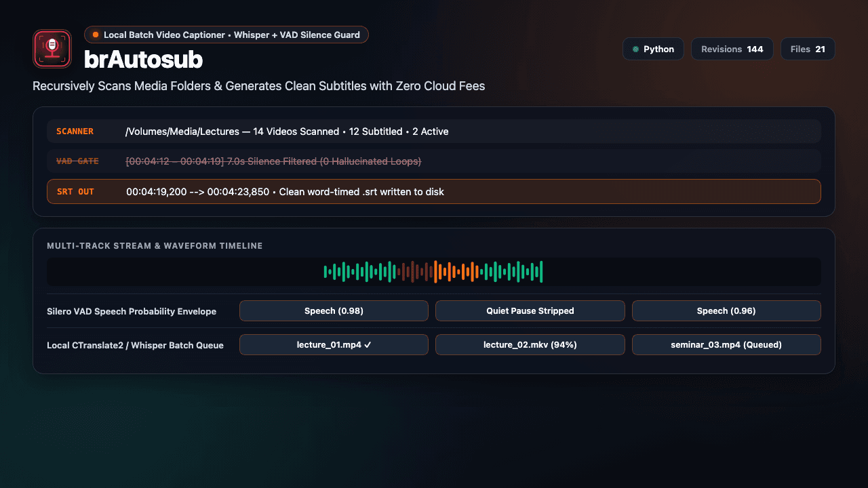
Task: Open the Files 21 badge
Action: point(808,49)
